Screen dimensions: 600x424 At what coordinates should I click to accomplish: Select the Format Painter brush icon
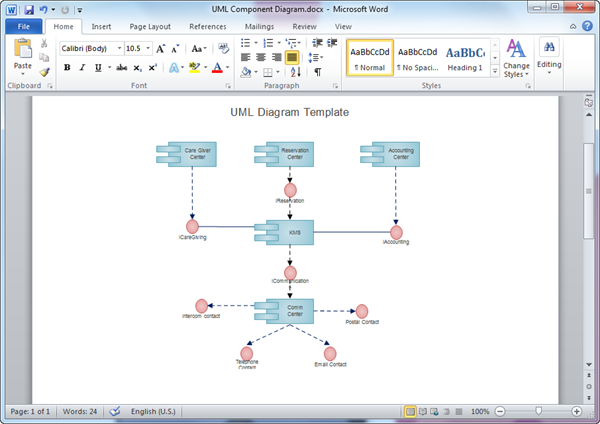pos(44,72)
